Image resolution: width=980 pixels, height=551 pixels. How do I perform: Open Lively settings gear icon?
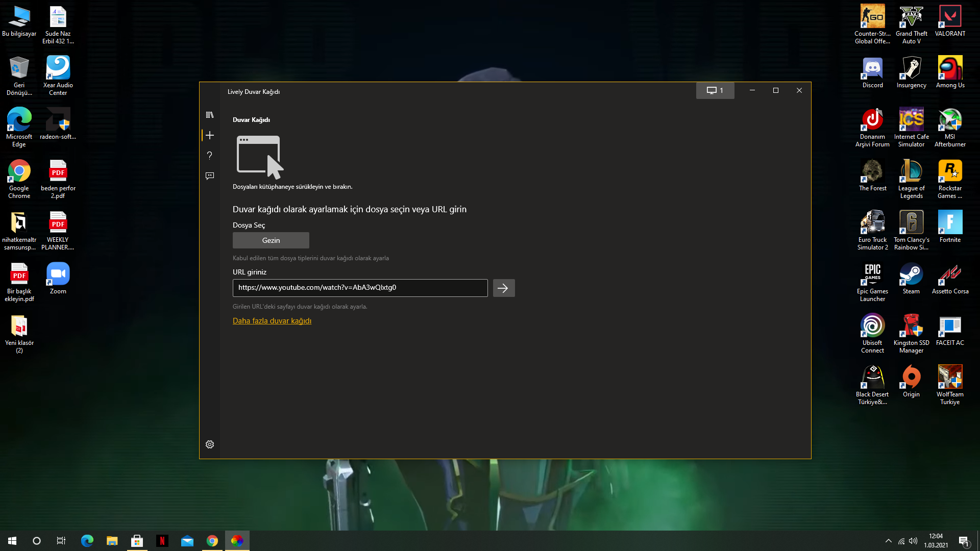[x=210, y=444]
